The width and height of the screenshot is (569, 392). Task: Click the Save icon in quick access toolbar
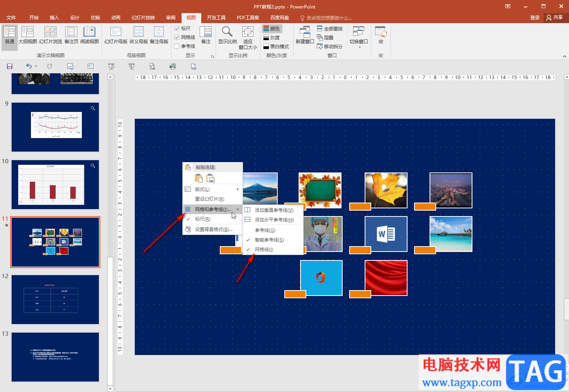click(x=10, y=66)
